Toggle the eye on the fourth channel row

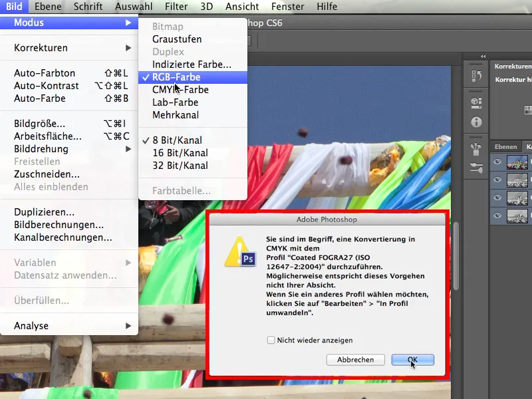pyautogui.click(x=497, y=215)
